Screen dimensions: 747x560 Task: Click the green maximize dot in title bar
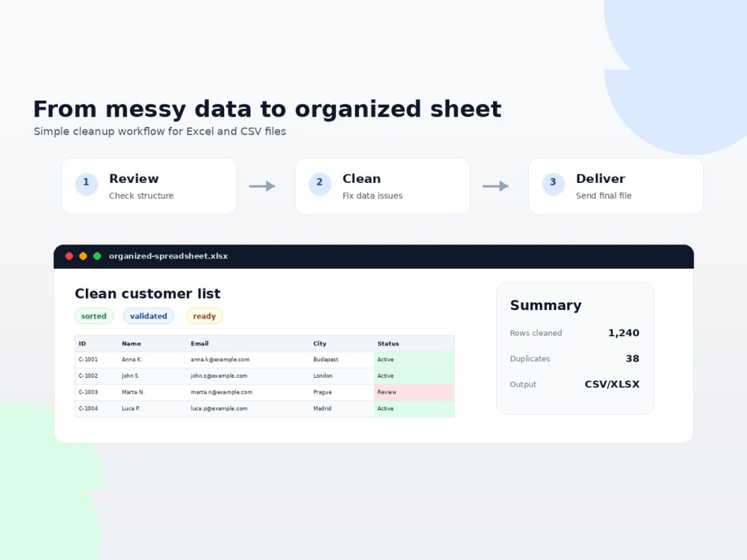click(97, 256)
